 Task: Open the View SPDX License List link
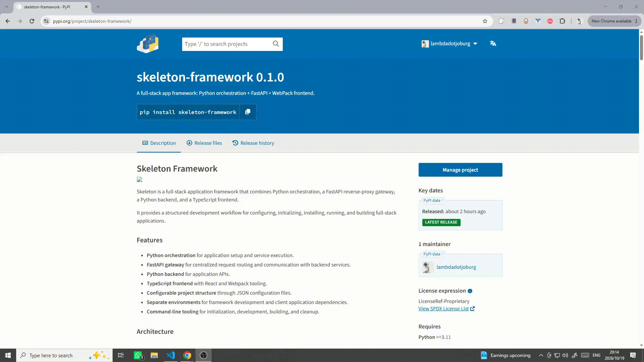(x=446, y=309)
